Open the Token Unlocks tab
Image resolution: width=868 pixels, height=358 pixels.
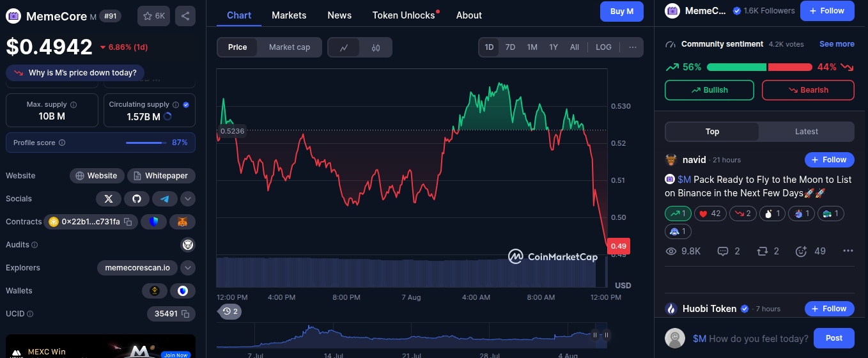pyautogui.click(x=404, y=15)
